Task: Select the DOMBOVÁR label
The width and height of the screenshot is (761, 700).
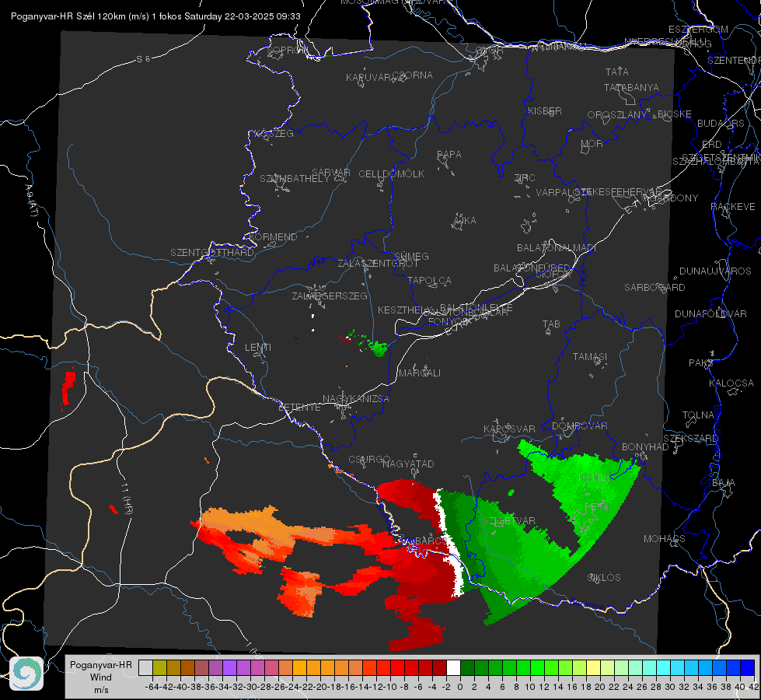Action: click(x=580, y=425)
